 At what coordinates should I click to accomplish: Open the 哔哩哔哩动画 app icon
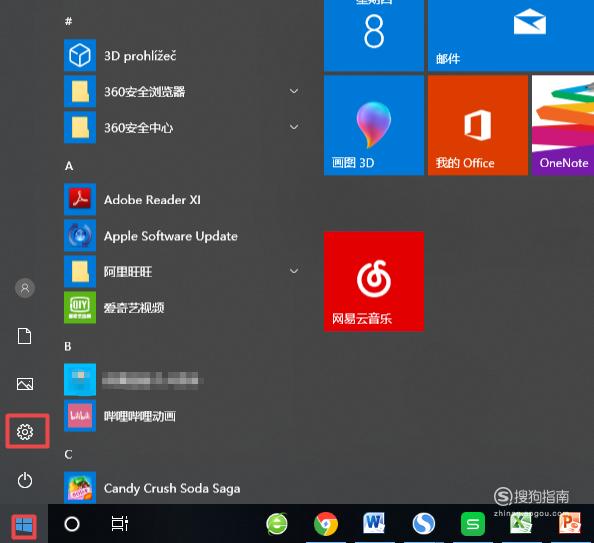(x=80, y=416)
